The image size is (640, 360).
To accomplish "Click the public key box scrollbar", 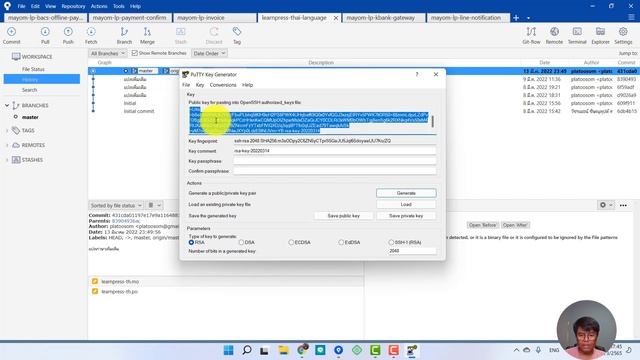I will 433,121.
